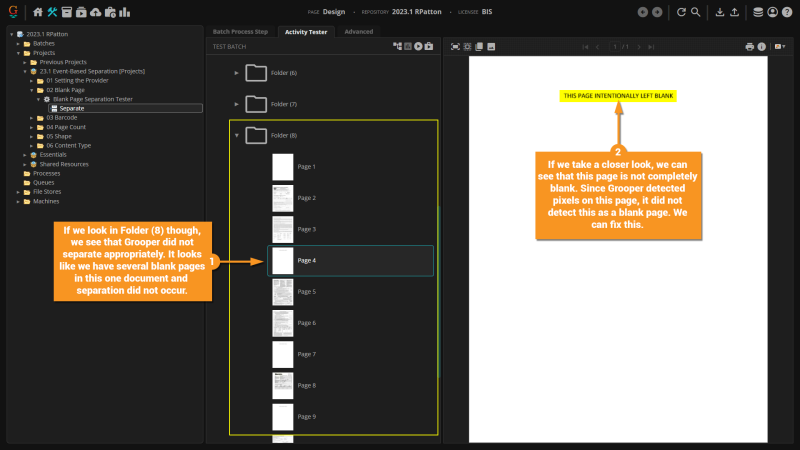Image resolution: width=800 pixels, height=450 pixels.
Task: Go to next page in viewer
Action: 639,47
